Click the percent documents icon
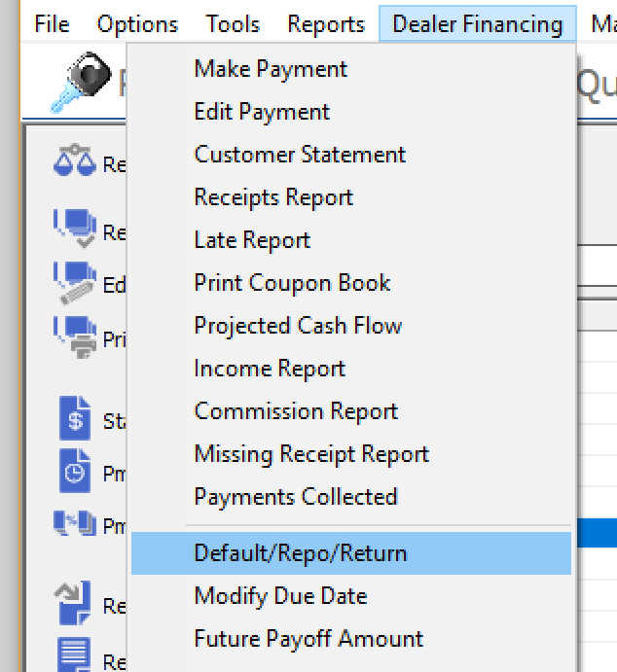This screenshot has height=672, width=617. (x=74, y=525)
